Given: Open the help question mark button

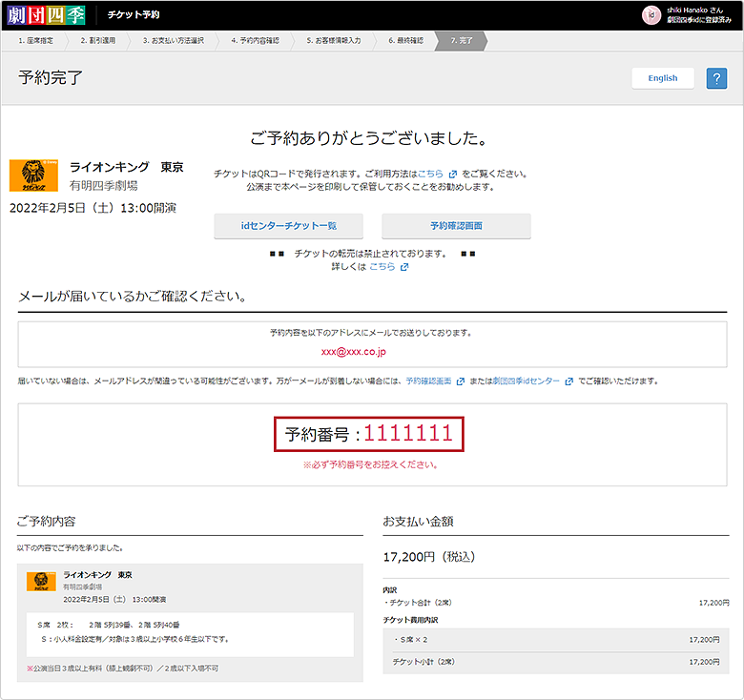Looking at the screenshot, I should click(x=716, y=78).
